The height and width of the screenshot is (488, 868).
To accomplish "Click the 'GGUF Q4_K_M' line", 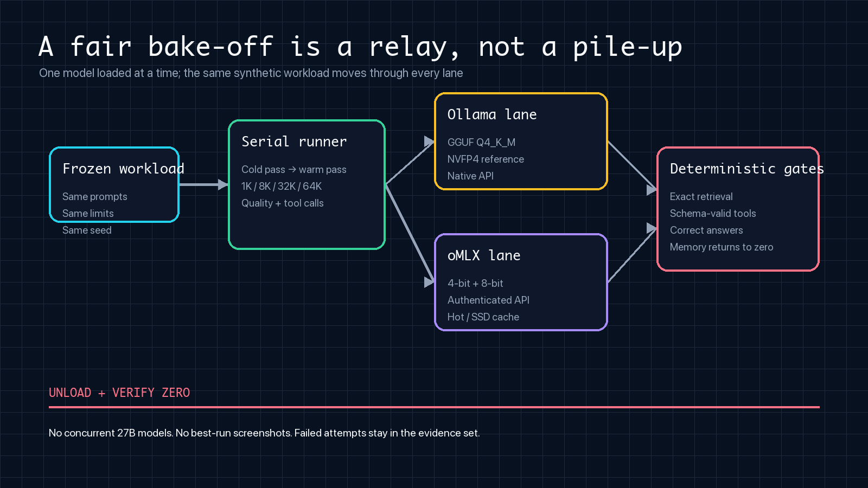I will coord(482,143).
